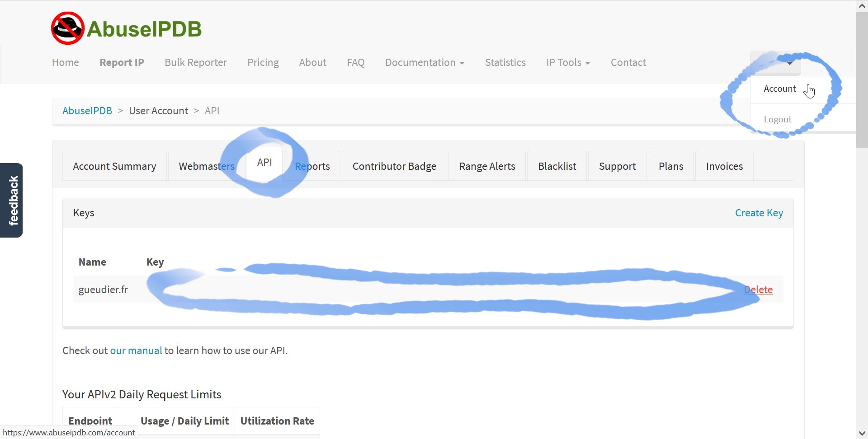Open the Statistics page

click(505, 62)
